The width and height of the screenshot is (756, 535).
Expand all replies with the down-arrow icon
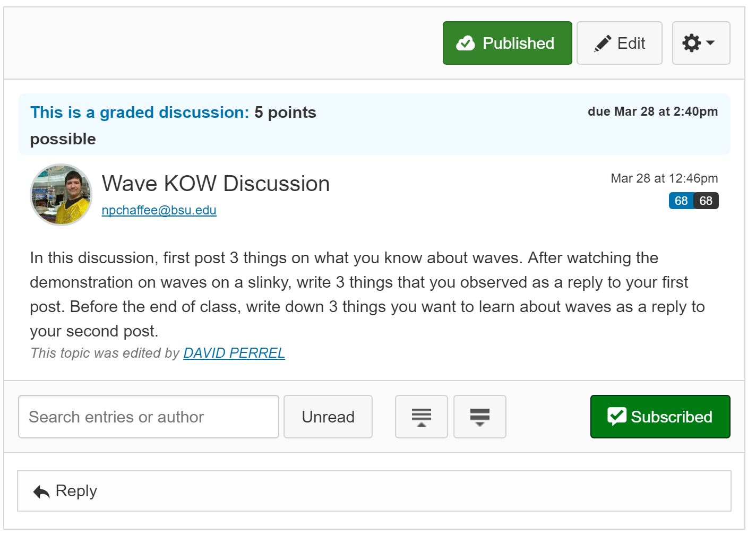[x=479, y=417]
